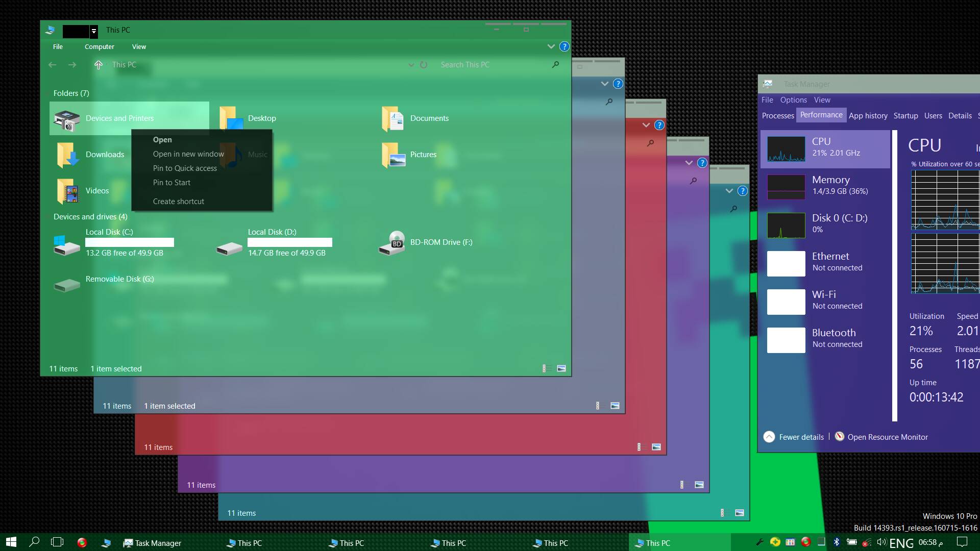Switch to Users tab
Viewport: 980px width, 551px height.
933,116
